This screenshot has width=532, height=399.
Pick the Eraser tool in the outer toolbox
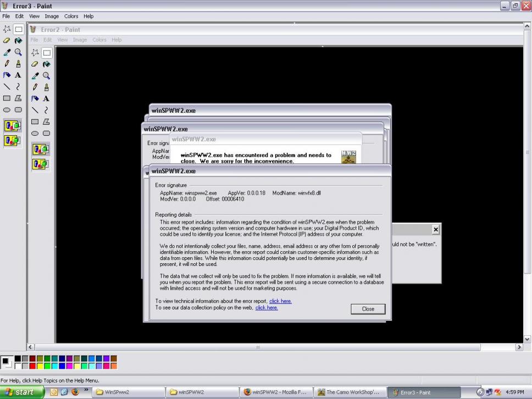(7, 41)
